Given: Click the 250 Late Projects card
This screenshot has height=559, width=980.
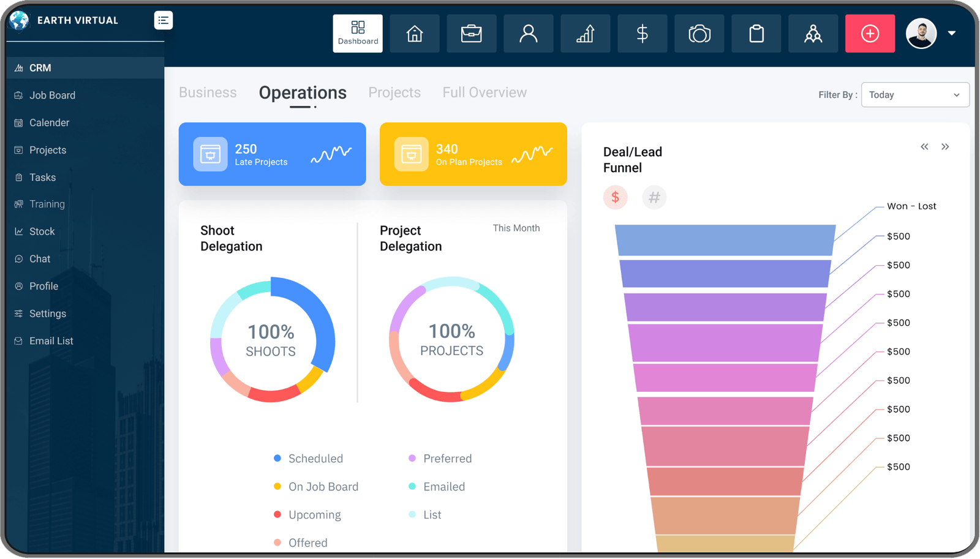Looking at the screenshot, I should [x=272, y=154].
